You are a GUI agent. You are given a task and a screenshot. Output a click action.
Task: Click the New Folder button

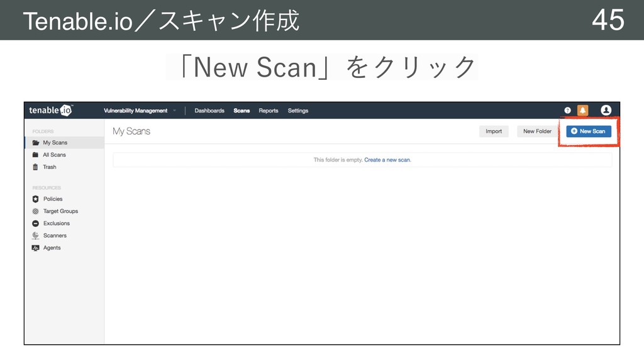click(537, 131)
